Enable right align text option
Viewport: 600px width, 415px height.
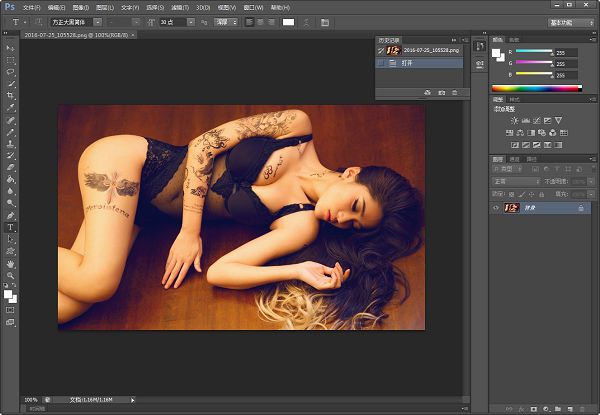[x=271, y=22]
